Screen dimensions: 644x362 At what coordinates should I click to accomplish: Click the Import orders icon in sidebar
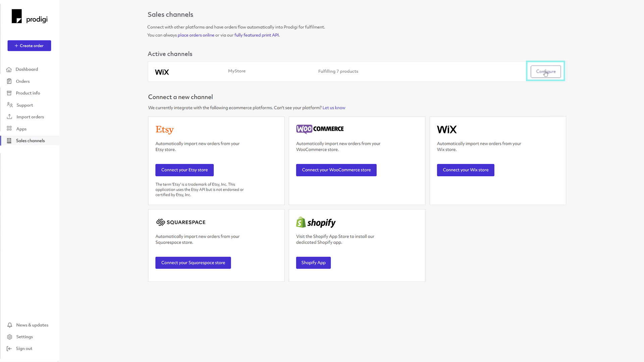tap(9, 117)
